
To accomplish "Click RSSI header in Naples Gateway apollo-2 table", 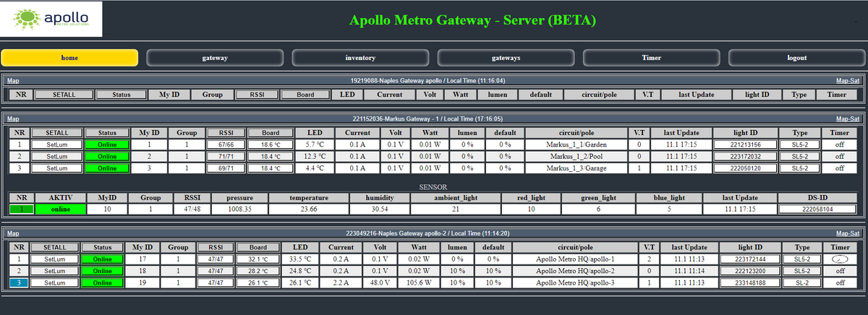I will [215, 247].
